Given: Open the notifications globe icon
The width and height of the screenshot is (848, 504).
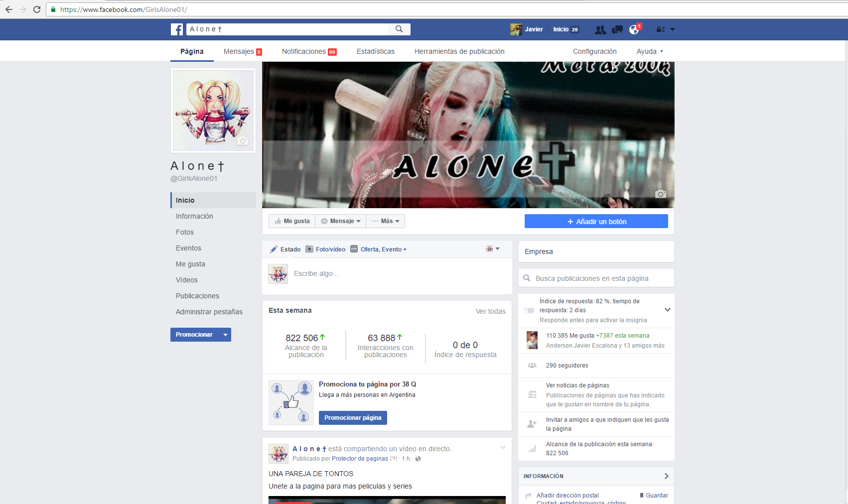Looking at the screenshot, I should [x=634, y=30].
